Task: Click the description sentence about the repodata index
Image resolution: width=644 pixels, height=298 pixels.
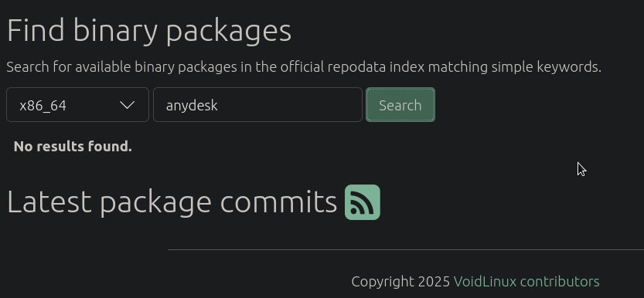Action: click(304, 67)
